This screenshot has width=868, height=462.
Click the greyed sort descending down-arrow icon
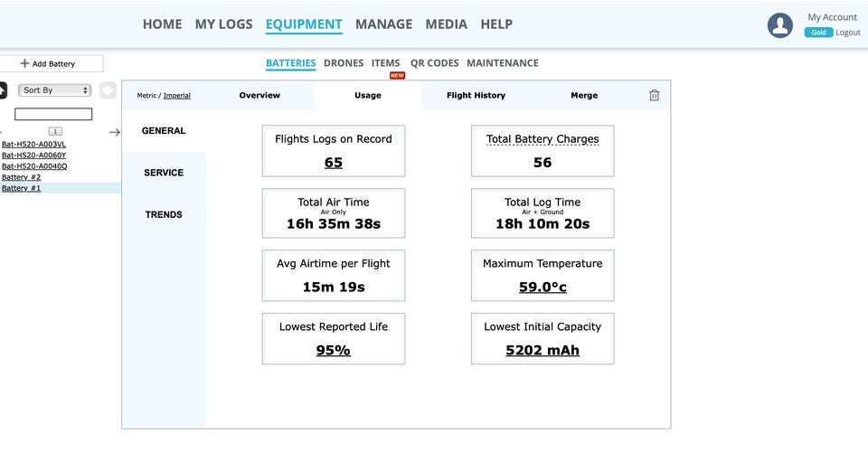click(x=108, y=90)
